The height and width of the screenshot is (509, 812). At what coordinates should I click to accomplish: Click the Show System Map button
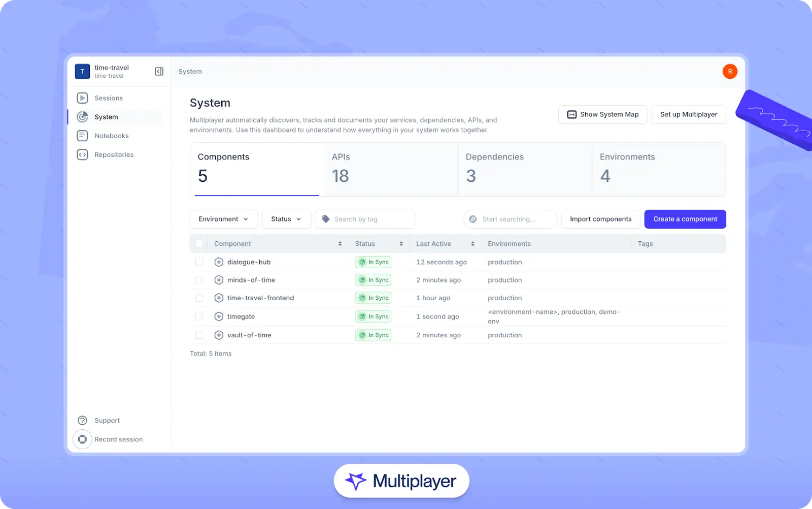click(x=602, y=114)
